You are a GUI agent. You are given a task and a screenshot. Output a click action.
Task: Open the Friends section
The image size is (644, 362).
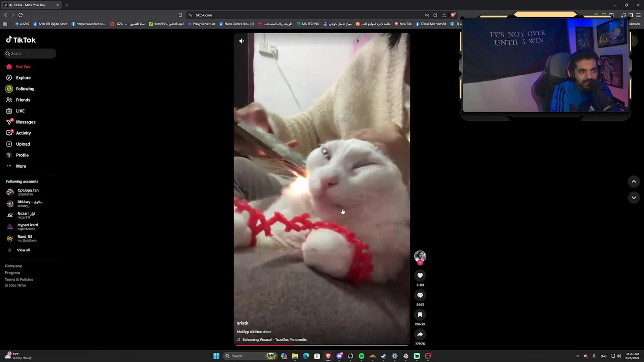pyautogui.click(x=18, y=100)
